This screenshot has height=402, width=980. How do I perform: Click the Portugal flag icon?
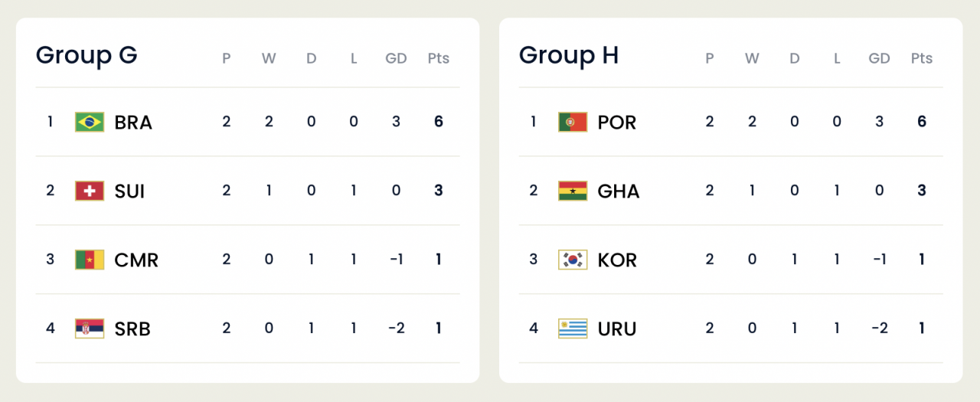(x=573, y=122)
